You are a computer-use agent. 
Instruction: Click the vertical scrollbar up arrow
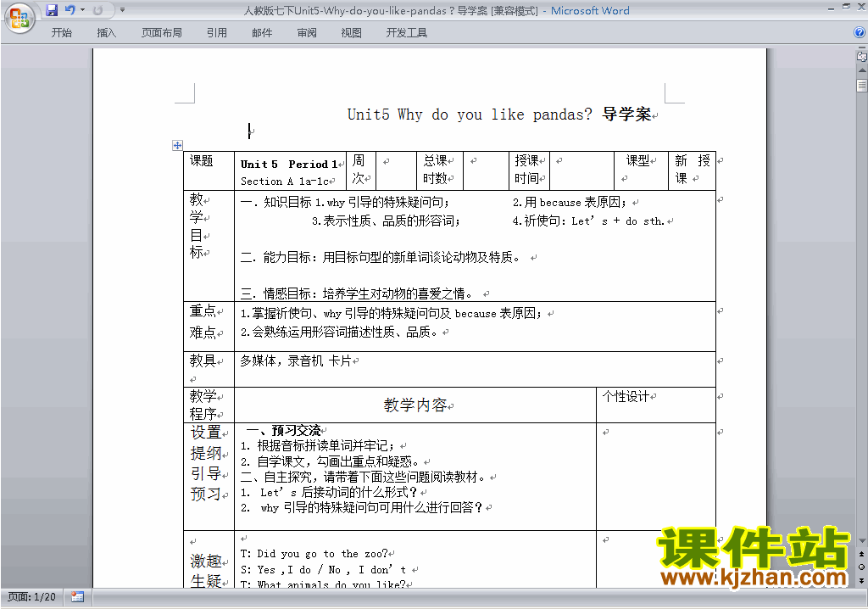tap(861, 70)
